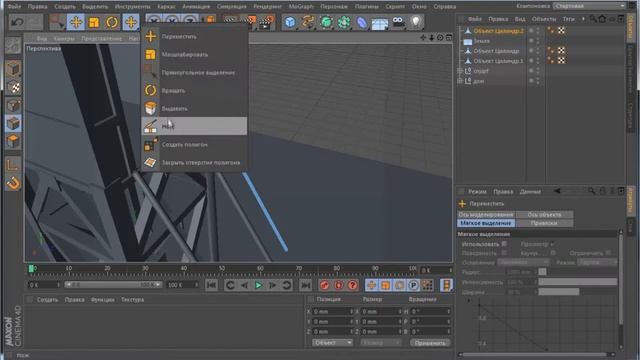This screenshot has height=360, width=640.
Task: Add a camera using the camera icon
Action: pyautogui.click(x=398, y=22)
